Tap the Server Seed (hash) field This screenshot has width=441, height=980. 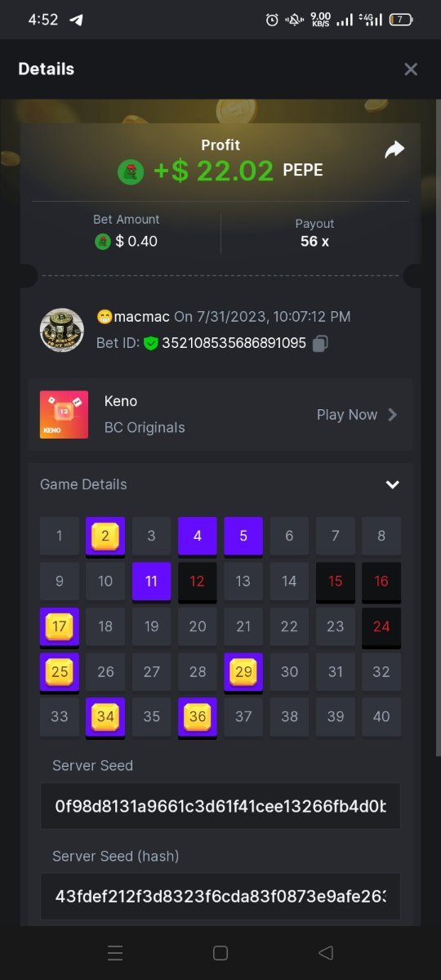[x=220, y=897]
